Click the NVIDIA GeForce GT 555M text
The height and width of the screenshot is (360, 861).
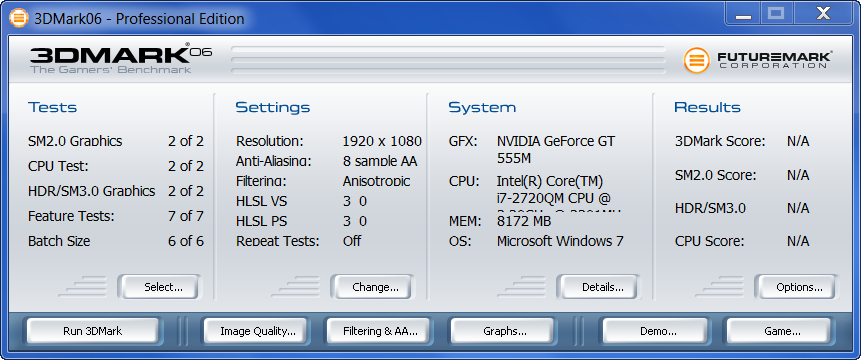(556, 149)
